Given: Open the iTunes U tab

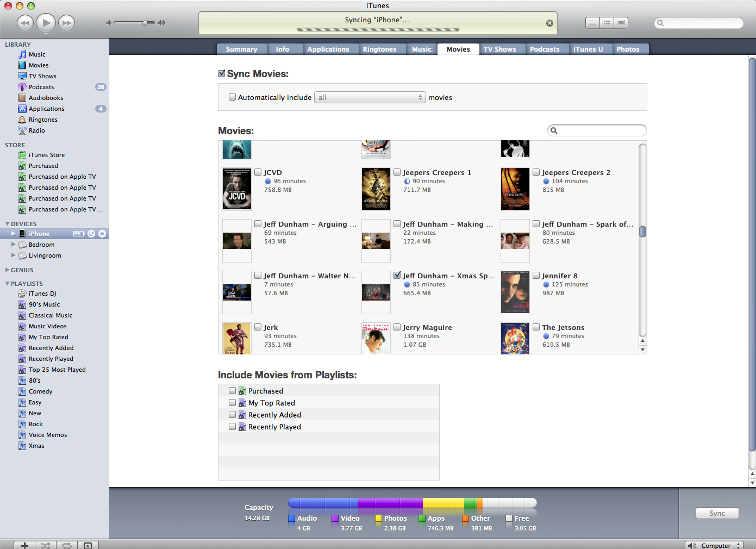Looking at the screenshot, I should (588, 49).
